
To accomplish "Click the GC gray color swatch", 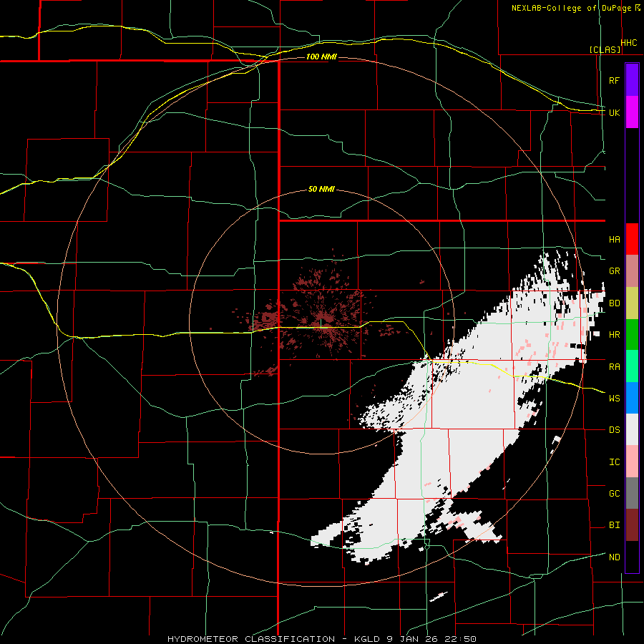I will (x=632, y=493).
